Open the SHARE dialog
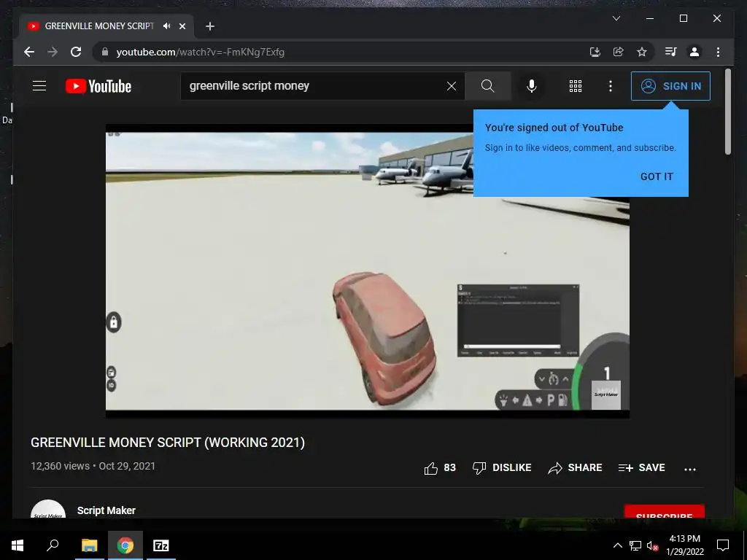 pos(575,468)
